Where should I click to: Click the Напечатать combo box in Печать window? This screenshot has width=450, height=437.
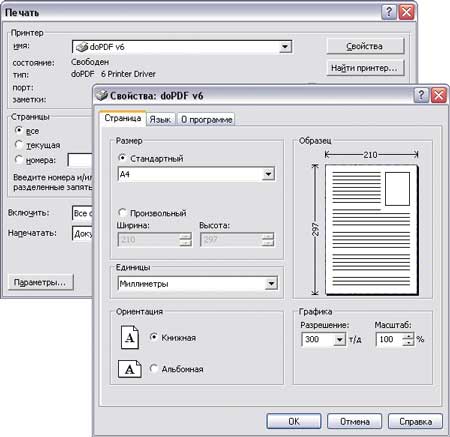click(x=82, y=233)
